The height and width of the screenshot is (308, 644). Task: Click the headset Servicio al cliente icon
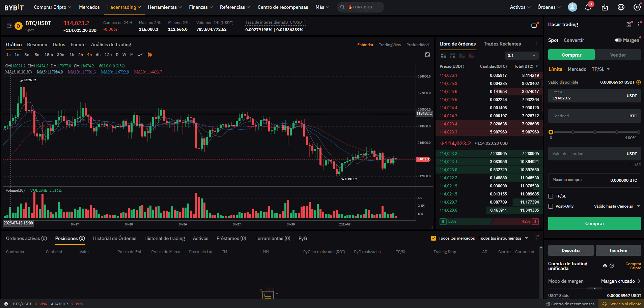(605, 304)
